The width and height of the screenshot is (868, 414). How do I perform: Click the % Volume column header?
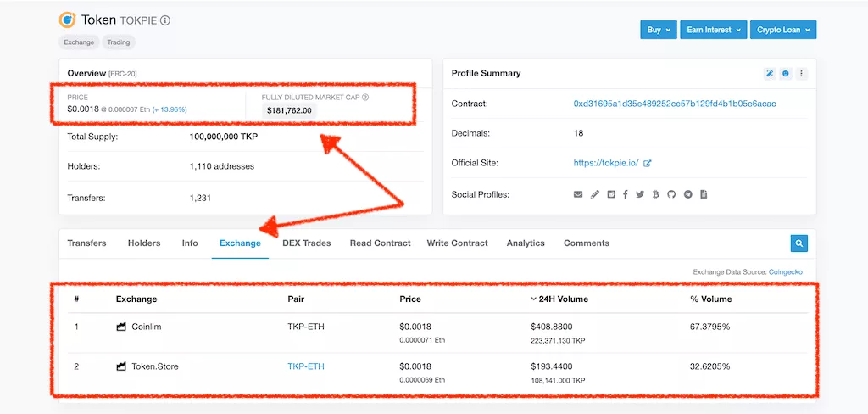click(711, 299)
